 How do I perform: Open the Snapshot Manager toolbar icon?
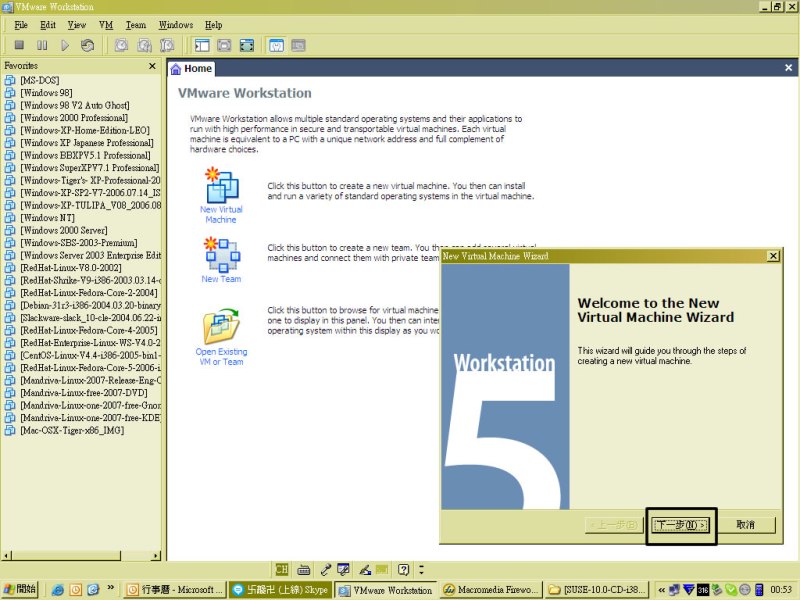pos(167,45)
